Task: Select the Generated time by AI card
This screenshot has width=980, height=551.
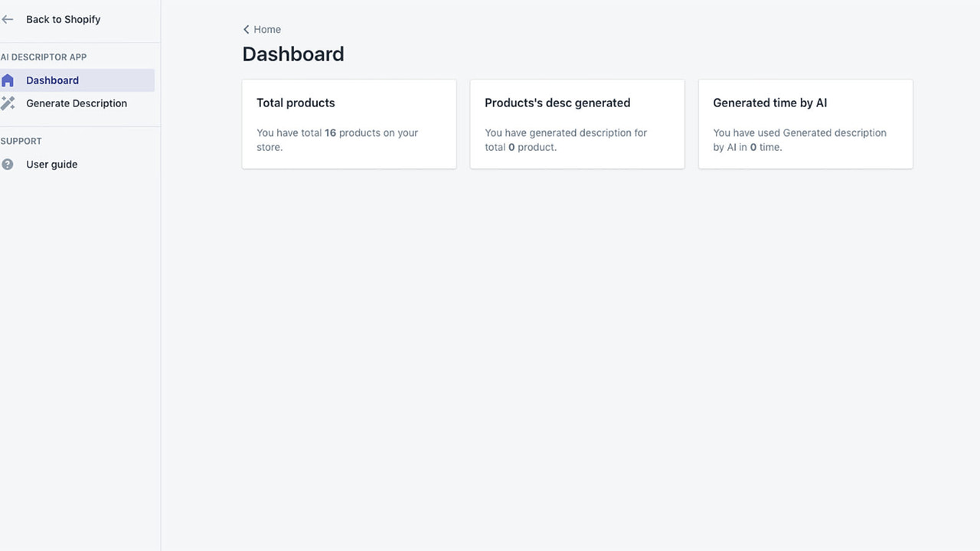Action: tap(805, 123)
